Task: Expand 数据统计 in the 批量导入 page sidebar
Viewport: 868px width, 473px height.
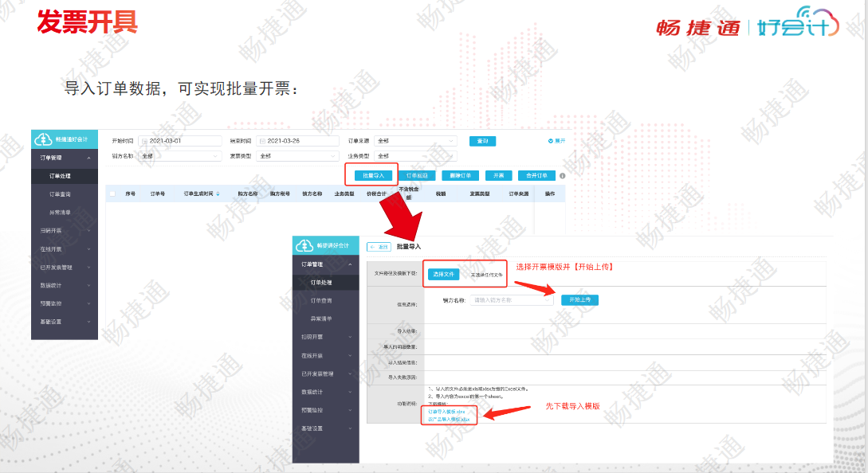Action: click(350, 392)
